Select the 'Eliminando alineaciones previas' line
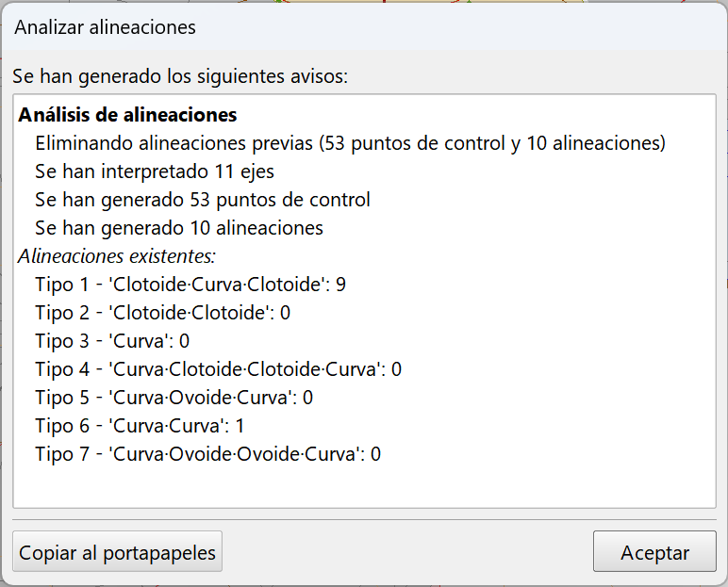 [174, 143]
